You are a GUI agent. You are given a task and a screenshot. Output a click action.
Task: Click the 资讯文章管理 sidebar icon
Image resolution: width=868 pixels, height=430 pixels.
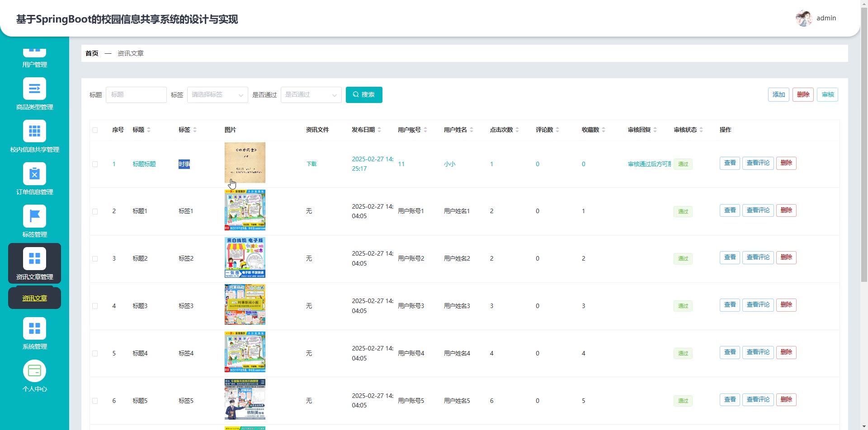[34, 258]
